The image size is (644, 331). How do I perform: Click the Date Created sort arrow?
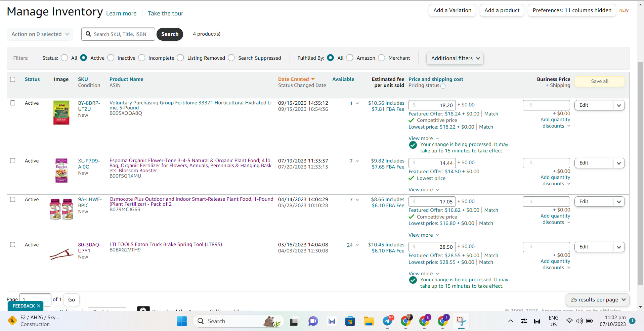coord(313,79)
